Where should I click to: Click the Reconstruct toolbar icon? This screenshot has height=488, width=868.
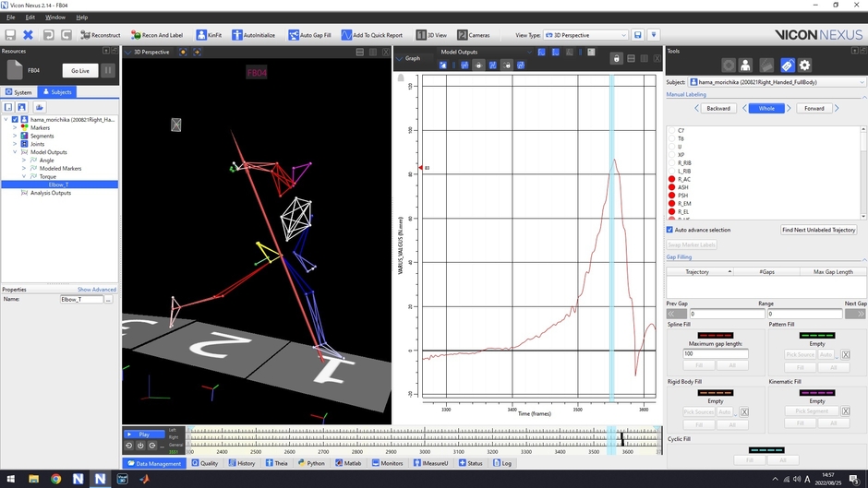(x=86, y=35)
